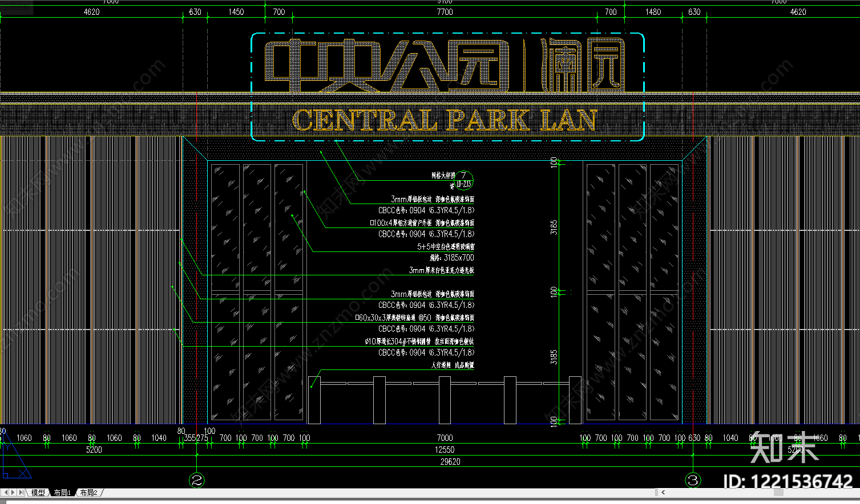Open the 布局1 layout tab
The width and height of the screenshot is (860, 504).
[62, 493]
